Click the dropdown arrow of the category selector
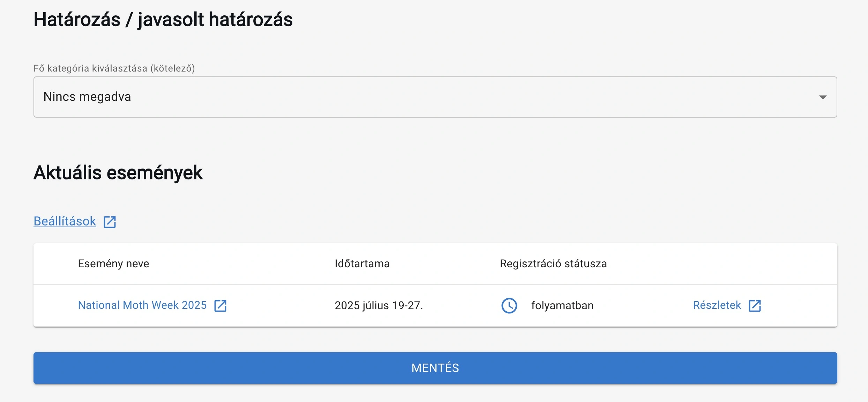The height and width of the screenshot is (402, 868). (823, 97)
